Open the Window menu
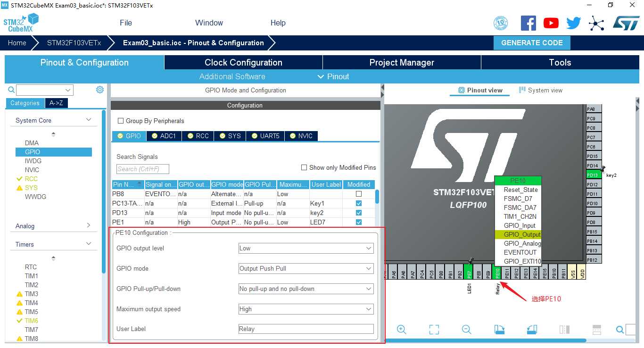This screenshot has height=348, width=644. point(209,23)
